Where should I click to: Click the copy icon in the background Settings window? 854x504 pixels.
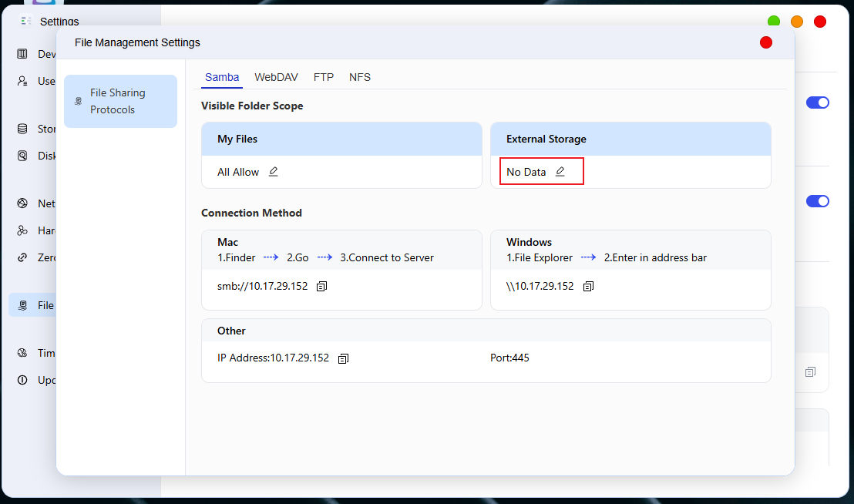point(810,372)
